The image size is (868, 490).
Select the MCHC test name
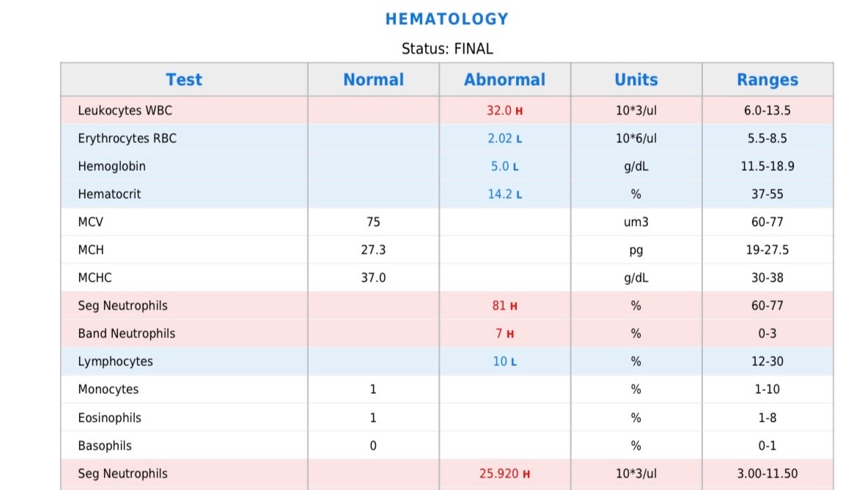pos(95,278)
